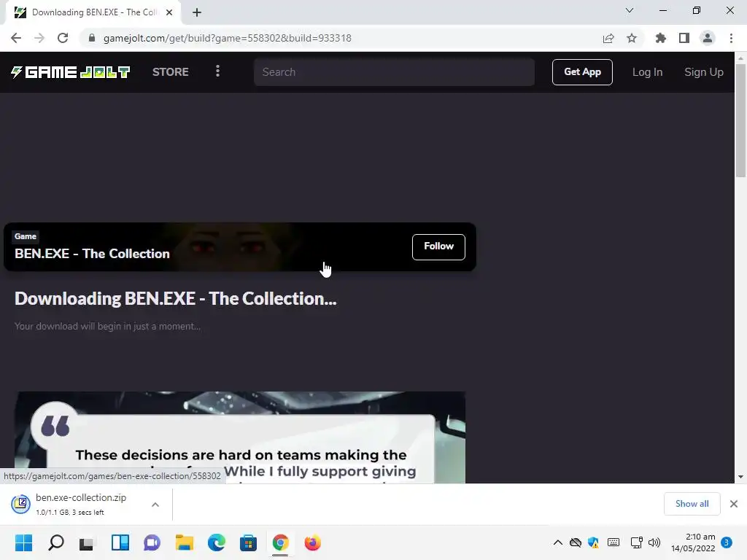Close the Downloading BEN.EXE tab
Viewport: 747px width, 560px height.
[x=169, y=13]
